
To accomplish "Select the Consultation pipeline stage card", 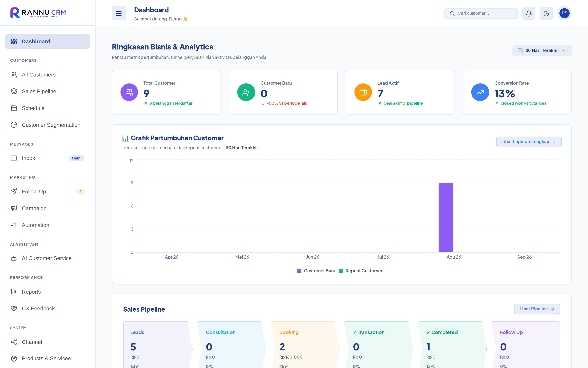I will 231,345.
